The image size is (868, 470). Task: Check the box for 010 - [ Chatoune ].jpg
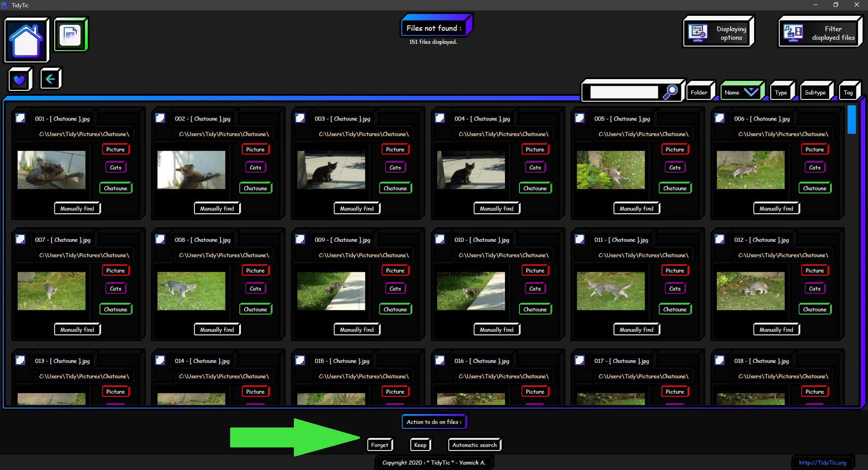coord(440,239)
